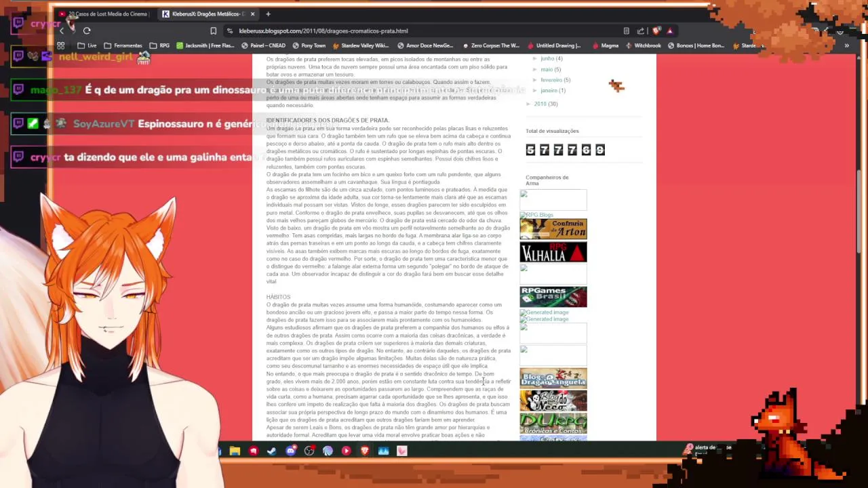Open the Discord icon in the taskbar
Image resolution: width=868 pixels, height=488 pixels.
point(291,451)
